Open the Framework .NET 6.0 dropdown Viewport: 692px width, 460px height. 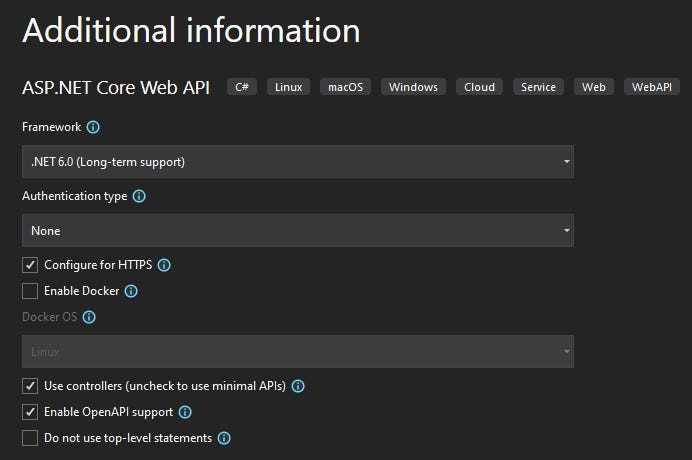click(298, 162)
